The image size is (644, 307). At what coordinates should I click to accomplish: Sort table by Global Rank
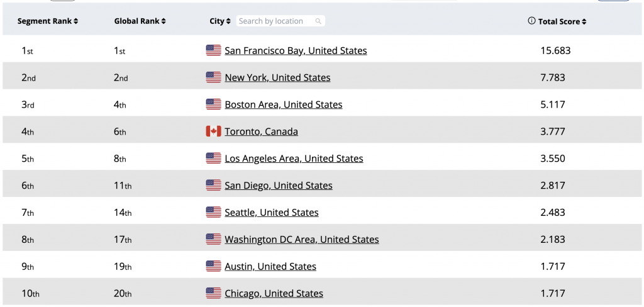point(140,21)
